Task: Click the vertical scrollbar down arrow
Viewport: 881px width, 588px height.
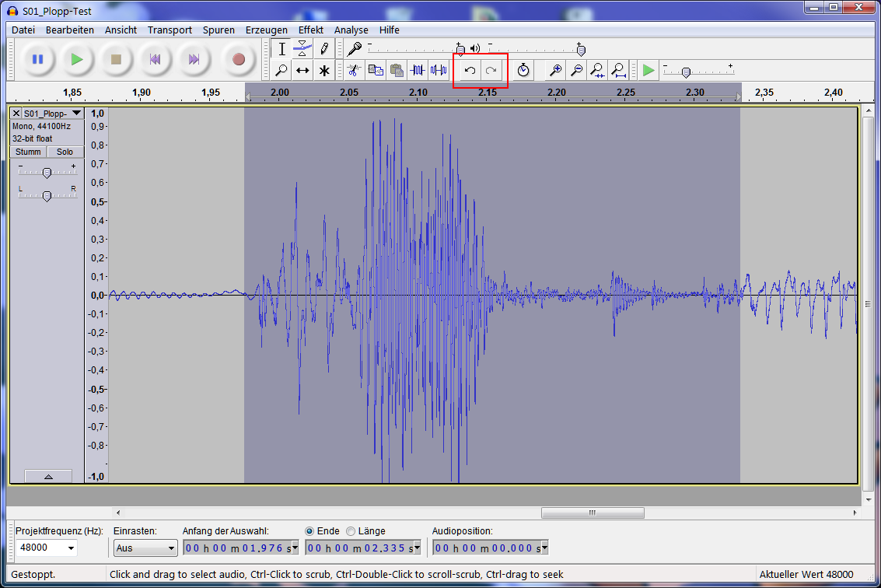Action: tap(868, 500)
